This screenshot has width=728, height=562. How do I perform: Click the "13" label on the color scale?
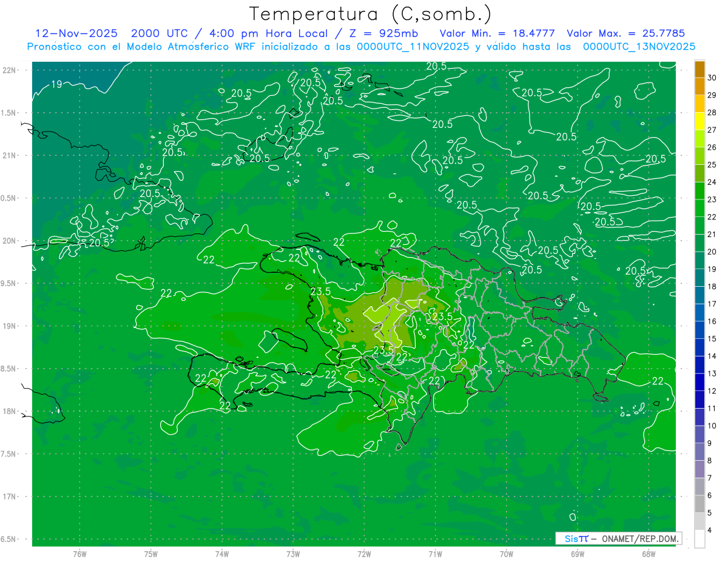coord(712,373)
